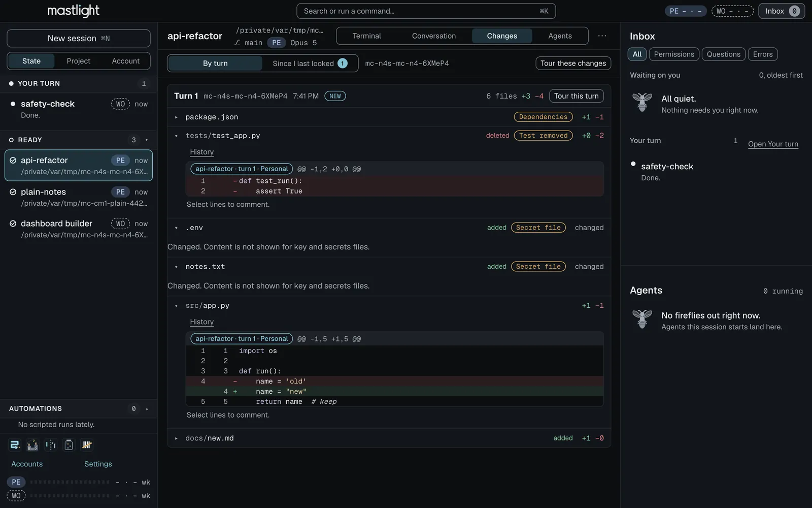812x508 pixels.
Task: Filter inbox by Questions
Action: [x=724, y=54]
